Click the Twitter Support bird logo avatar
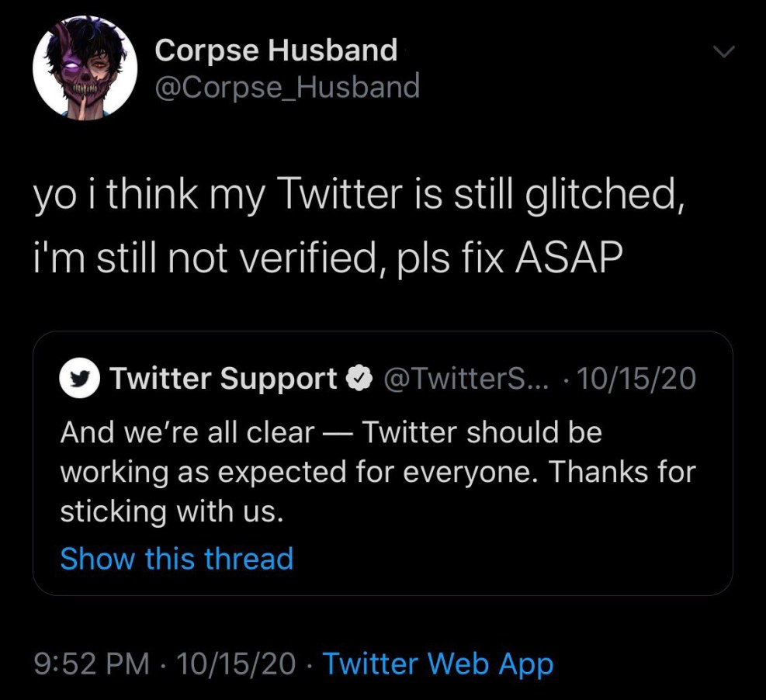The width and height of the screenshot is (766, 700). 78,379
